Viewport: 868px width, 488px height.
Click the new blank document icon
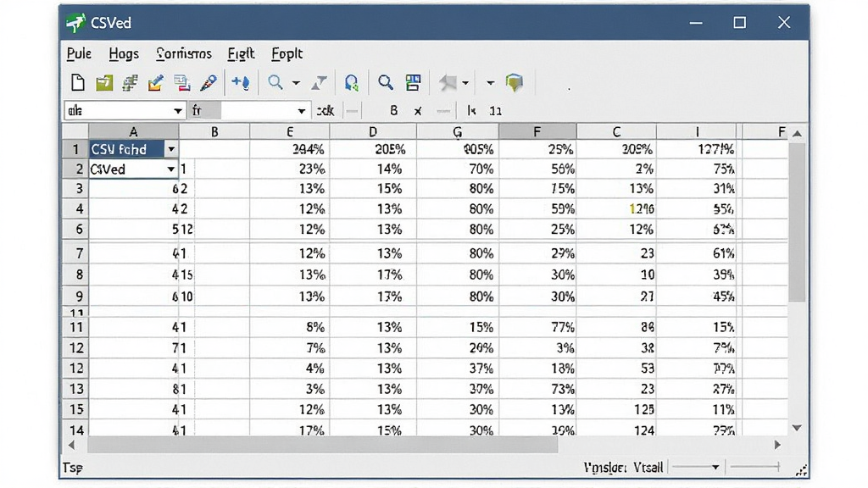click(78, 83)
